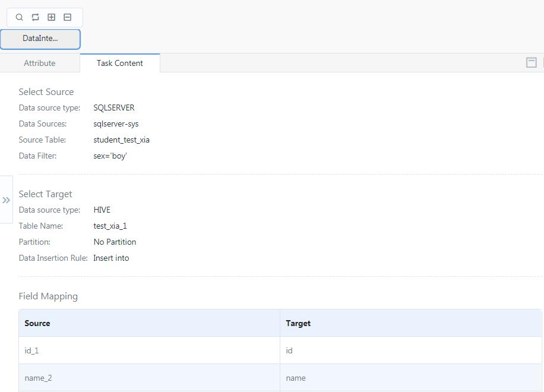Click the panel maximize icon at top right
This screenshot has width=544, height=392.
[x=532, y=62]
